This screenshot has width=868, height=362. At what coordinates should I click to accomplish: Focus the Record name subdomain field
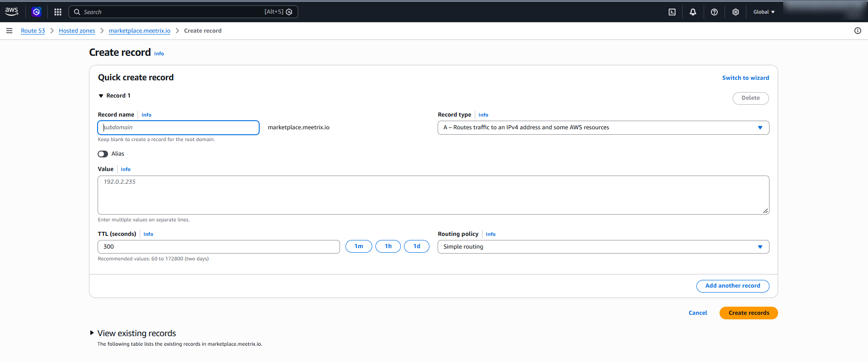pyautogui.click(x=178, y=127)
